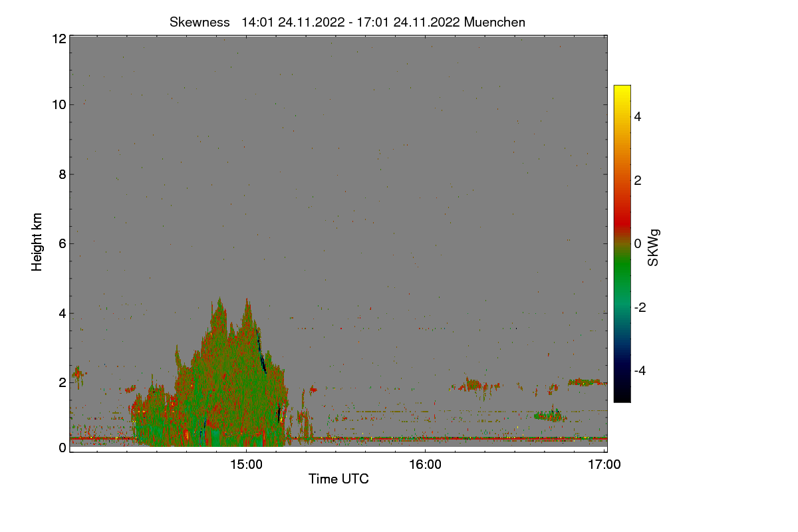This screenshot has width=798, height=532.
Task: Click the colorbar value 4 label
Action: 638,117
